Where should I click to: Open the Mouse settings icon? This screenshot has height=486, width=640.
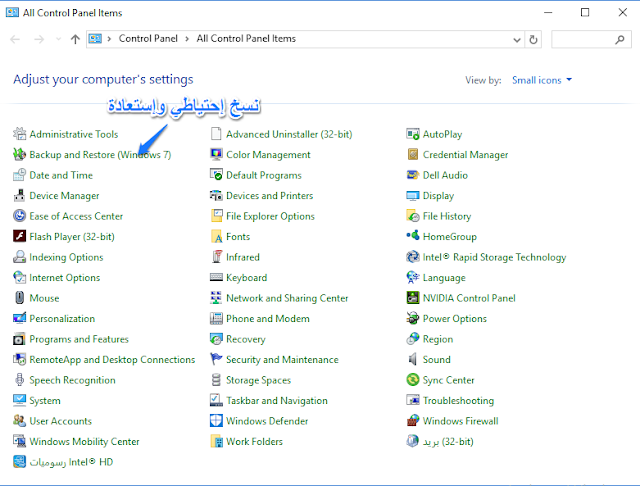[19, 298]
